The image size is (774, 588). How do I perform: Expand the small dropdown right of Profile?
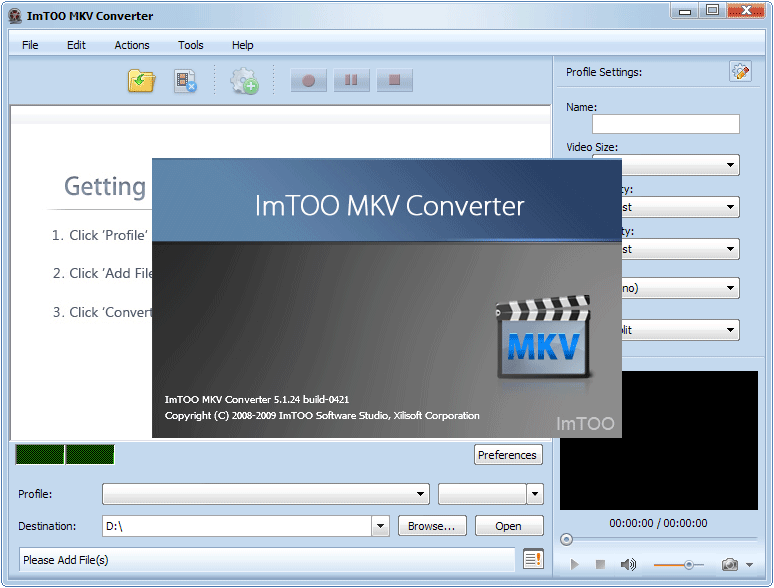535,494
